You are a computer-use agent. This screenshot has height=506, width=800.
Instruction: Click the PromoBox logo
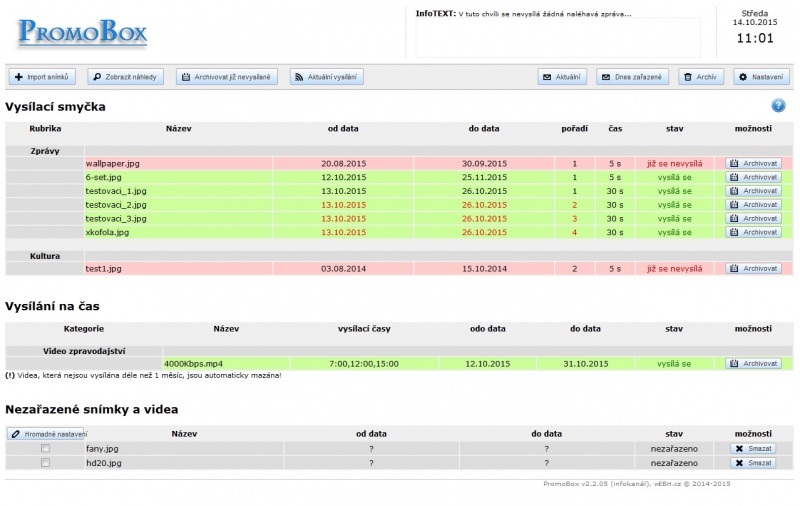83,32
